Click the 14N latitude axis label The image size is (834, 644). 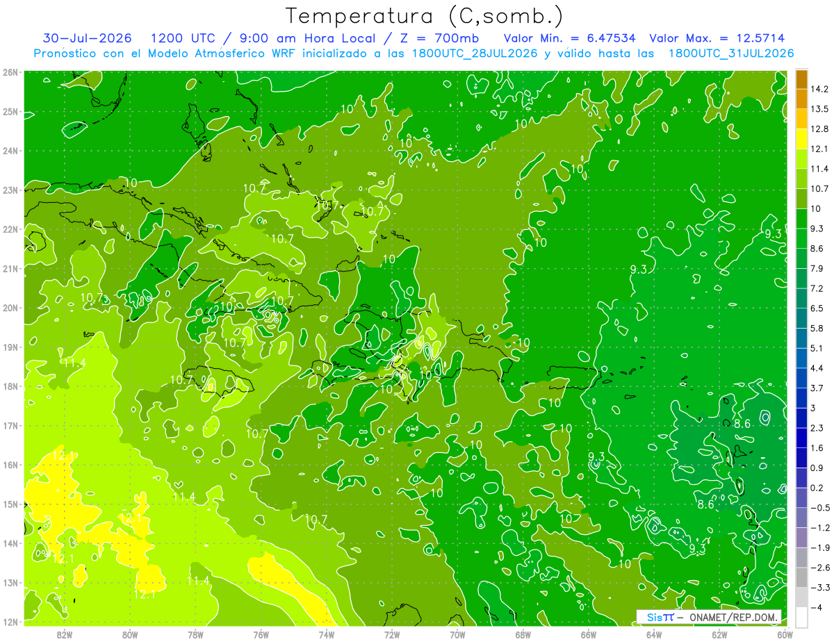pyautogui.click(x=10, y=543)
